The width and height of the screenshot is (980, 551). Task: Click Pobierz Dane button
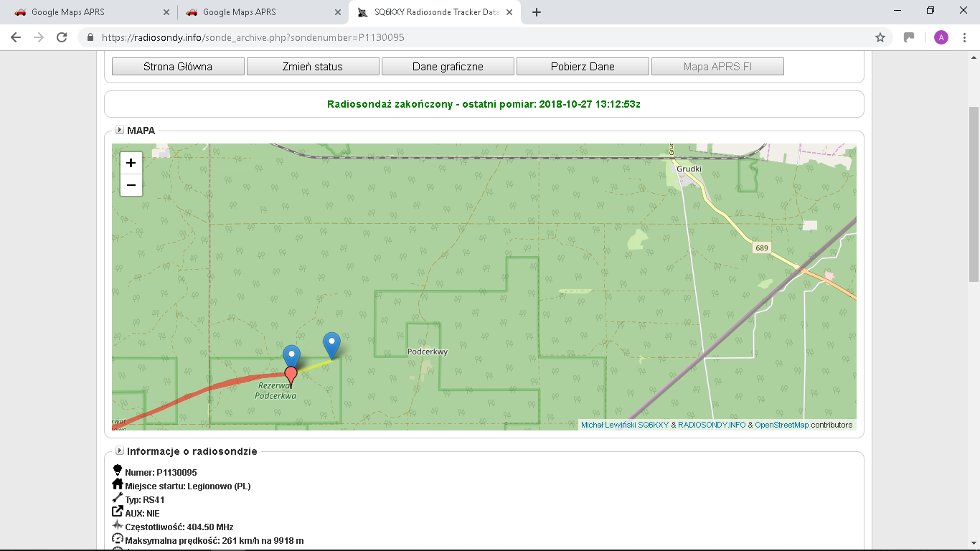click(583, 67)
